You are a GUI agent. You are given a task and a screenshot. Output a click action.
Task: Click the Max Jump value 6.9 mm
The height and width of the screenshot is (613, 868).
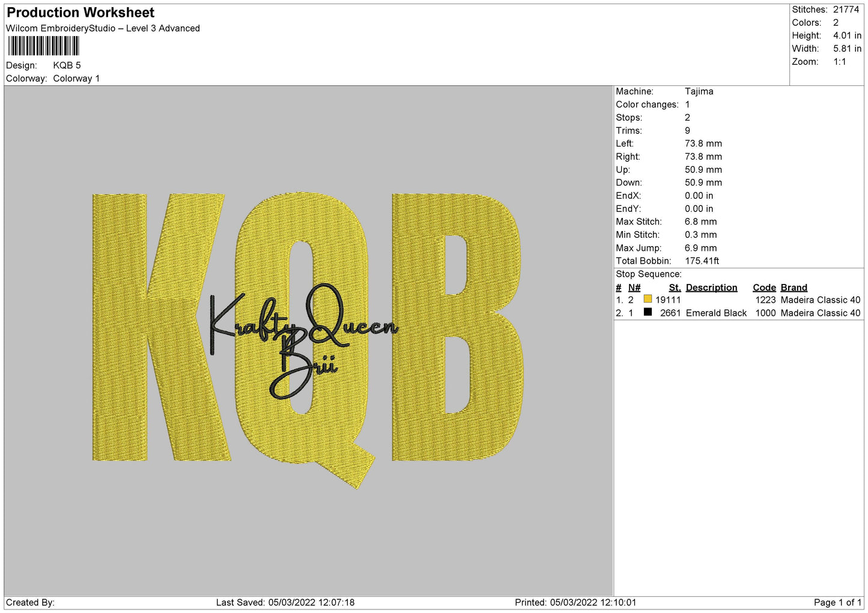tap(701, 248)
